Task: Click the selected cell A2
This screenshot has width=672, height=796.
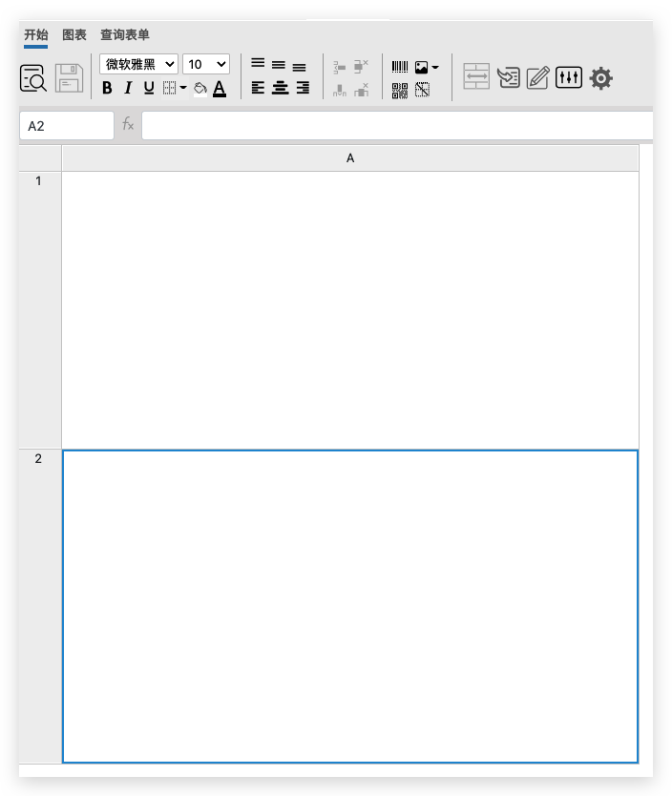Action: pos(350,606)
